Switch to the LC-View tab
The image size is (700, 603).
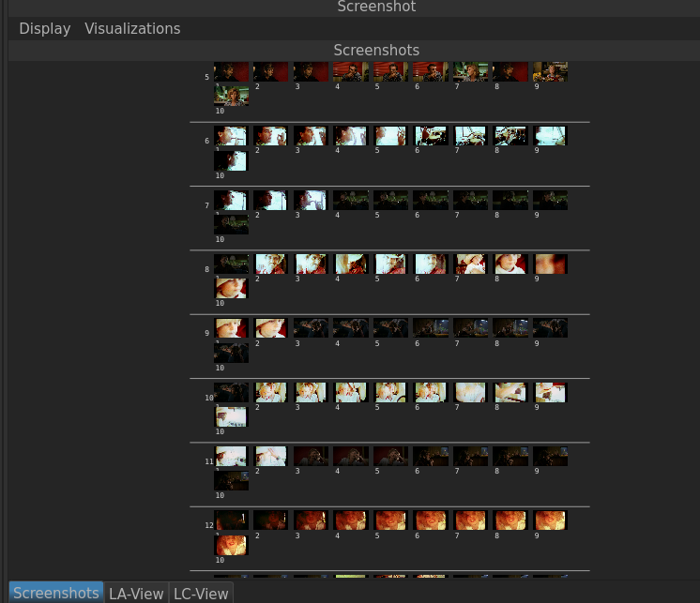pyautogui.click(x=201, y=594)
